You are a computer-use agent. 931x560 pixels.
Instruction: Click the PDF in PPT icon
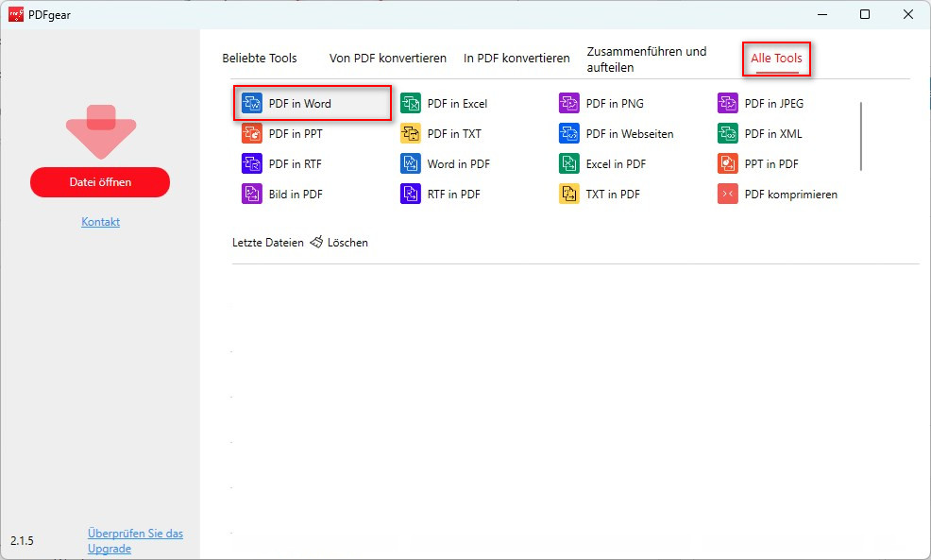click(252, 133)
